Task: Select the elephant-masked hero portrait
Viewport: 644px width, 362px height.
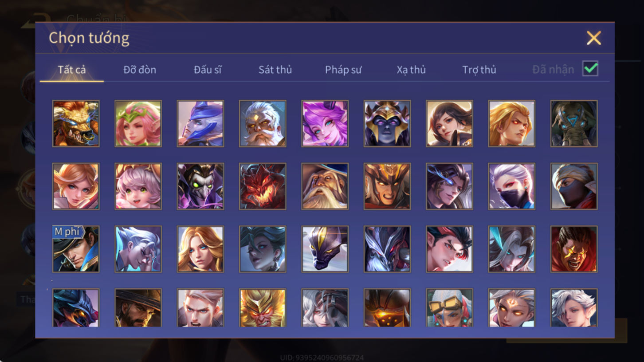Action: click(573, 123)
